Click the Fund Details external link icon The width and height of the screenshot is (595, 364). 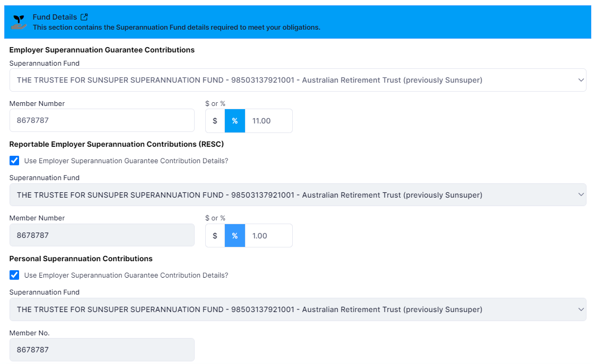point(84,17)
